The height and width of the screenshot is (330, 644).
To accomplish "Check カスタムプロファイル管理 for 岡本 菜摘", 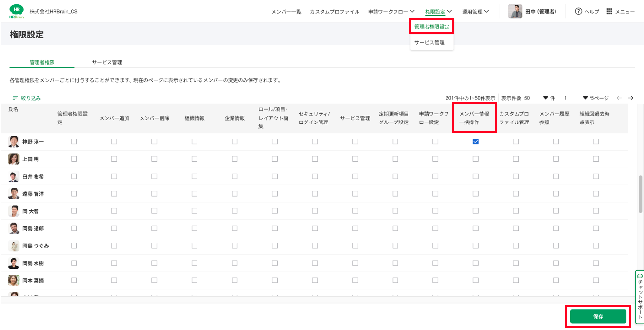I will [x=516, y=280].
